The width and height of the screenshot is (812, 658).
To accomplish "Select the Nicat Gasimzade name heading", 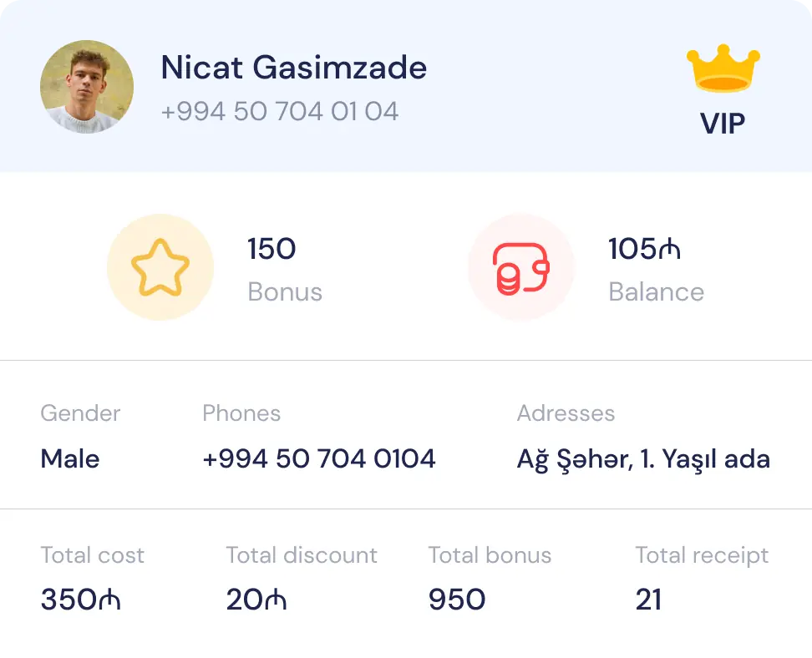I will pos(293,67).
